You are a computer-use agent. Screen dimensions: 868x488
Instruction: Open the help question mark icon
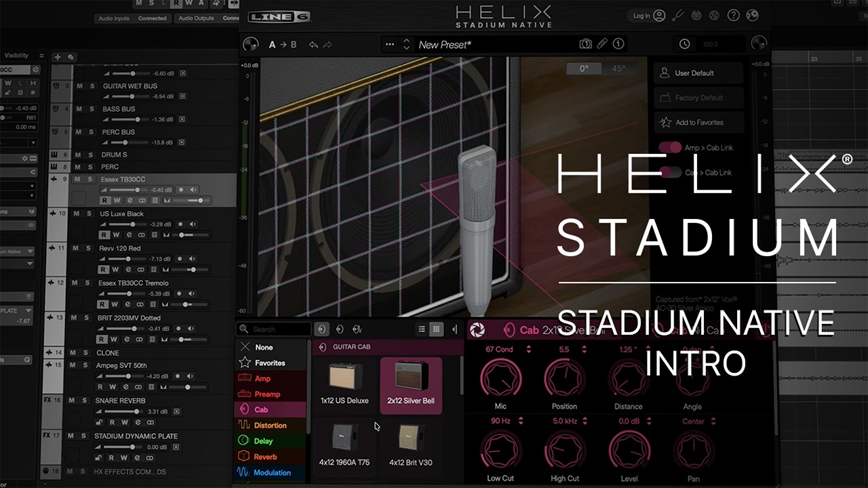(x=733, y=15)
